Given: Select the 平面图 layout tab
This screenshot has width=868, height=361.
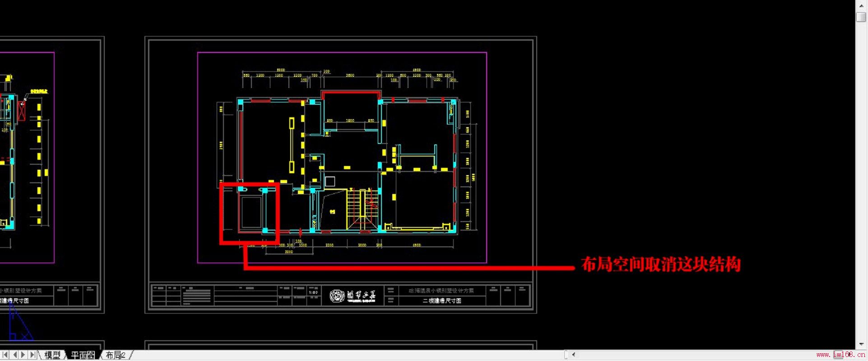Looking at the screenshot, I should (x=83, y=355).
